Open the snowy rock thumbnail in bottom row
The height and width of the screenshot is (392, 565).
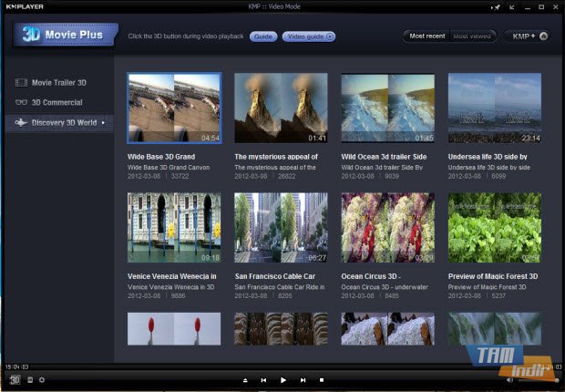click(x=387, y=329)
